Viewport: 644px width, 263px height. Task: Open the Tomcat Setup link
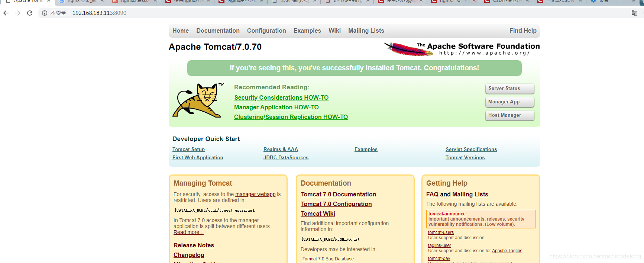pyautogui.click(x=188, y=149)
